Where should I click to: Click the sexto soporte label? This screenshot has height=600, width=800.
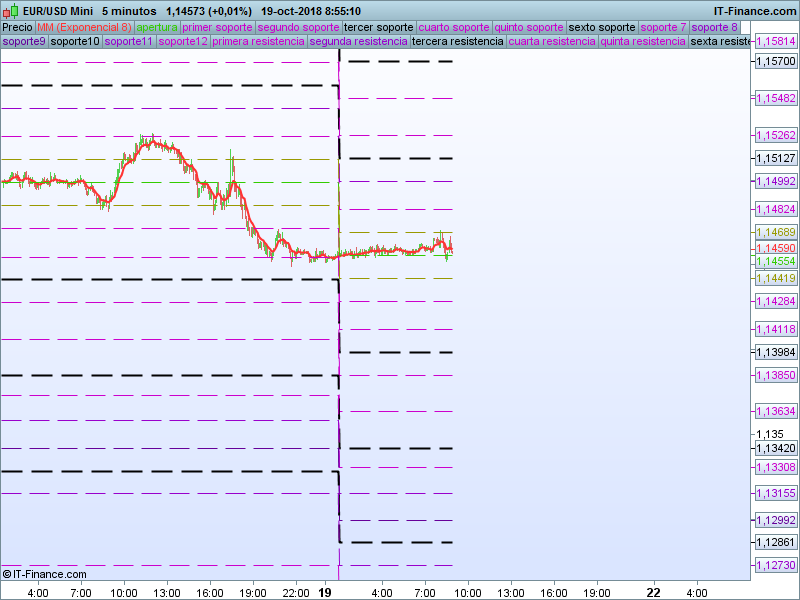pos(601,27)
